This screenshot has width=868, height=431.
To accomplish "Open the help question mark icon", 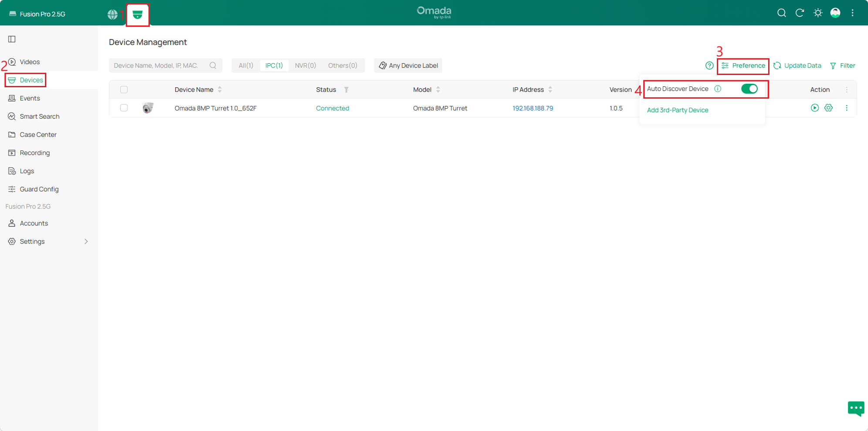I will tap(709, 66).
